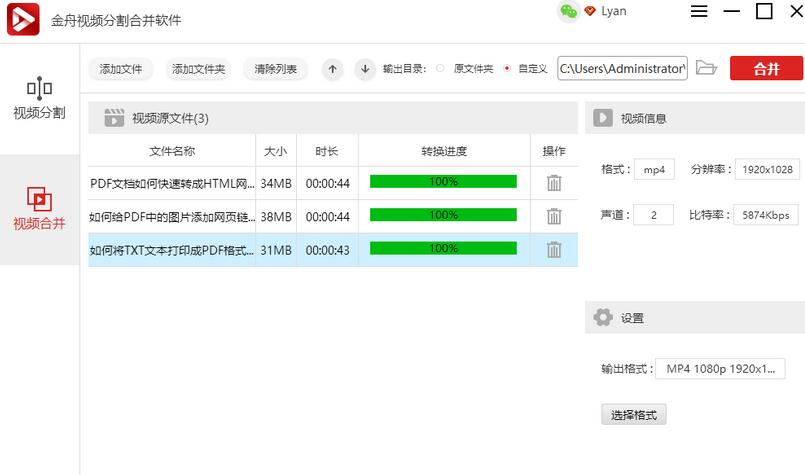Click the video source files clapboard icon
The width and height of the screenshot is (805, 475).
pyautogui.click(x=114, y=118)
